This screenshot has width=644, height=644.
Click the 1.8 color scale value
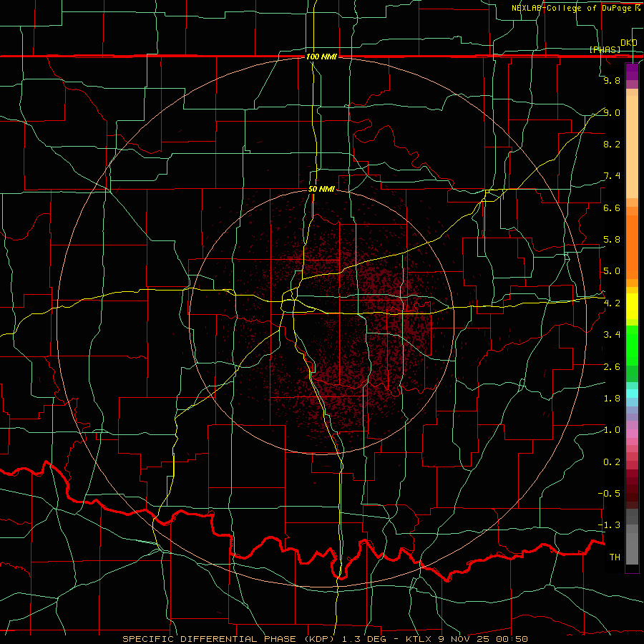tap(612, 399)
